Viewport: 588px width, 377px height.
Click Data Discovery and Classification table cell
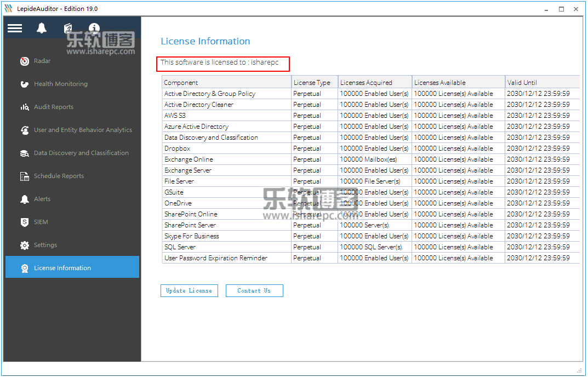[227, 138]
